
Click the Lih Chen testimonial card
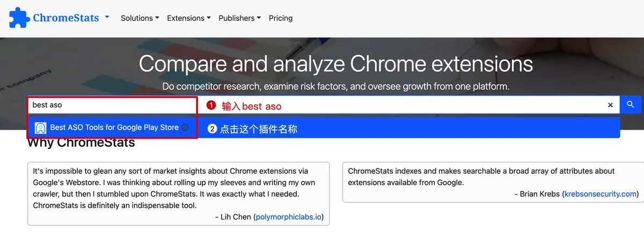coord(179,194)
